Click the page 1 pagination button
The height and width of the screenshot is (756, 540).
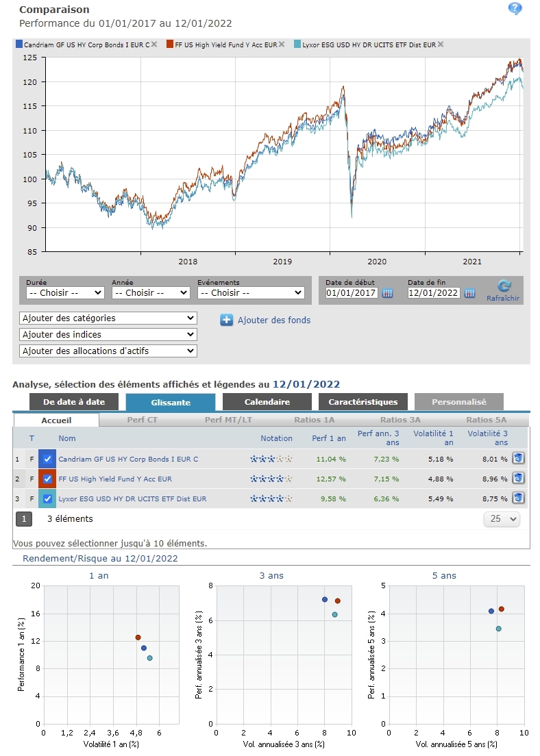[x=23, y=519]
